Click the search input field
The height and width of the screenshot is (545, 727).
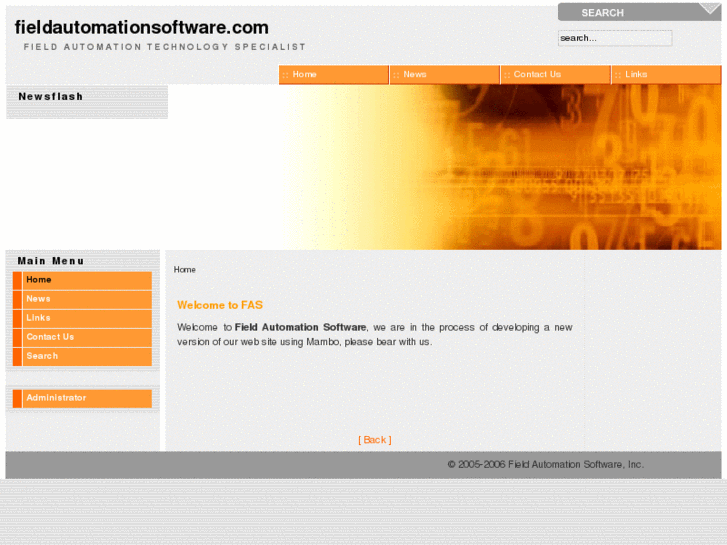[x=615, y=38]
